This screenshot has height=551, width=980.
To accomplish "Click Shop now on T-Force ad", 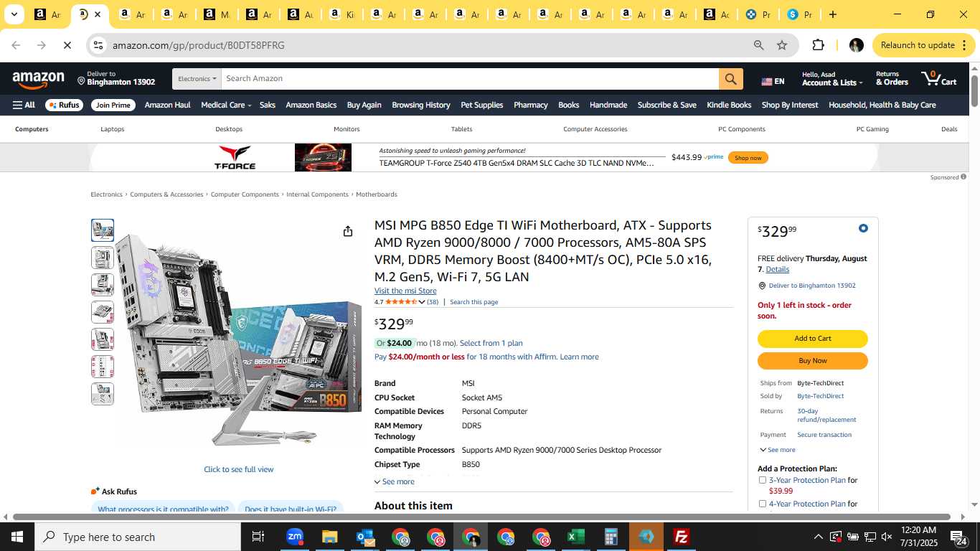I will (748, 158).
